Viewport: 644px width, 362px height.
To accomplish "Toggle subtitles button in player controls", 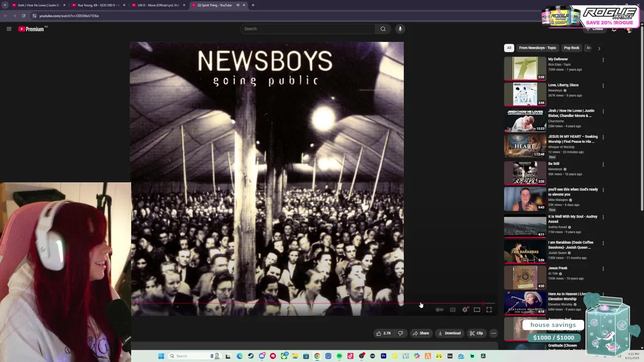I will coord(453,310).
